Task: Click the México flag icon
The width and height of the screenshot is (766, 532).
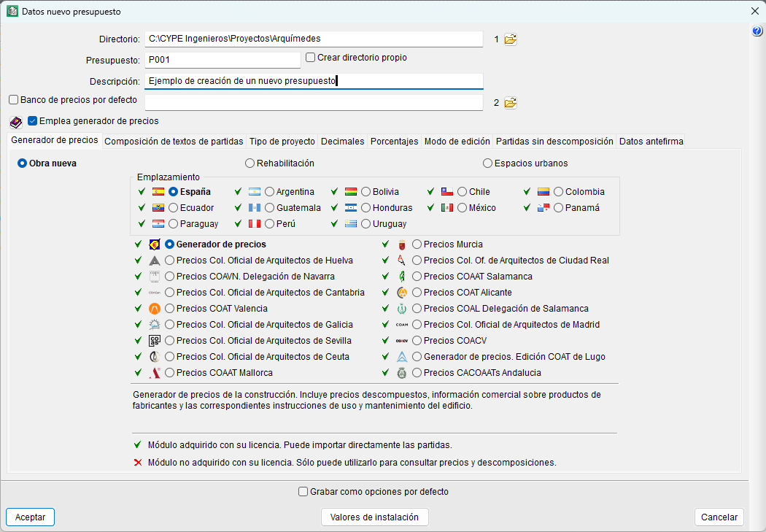Action: (447, 208)
